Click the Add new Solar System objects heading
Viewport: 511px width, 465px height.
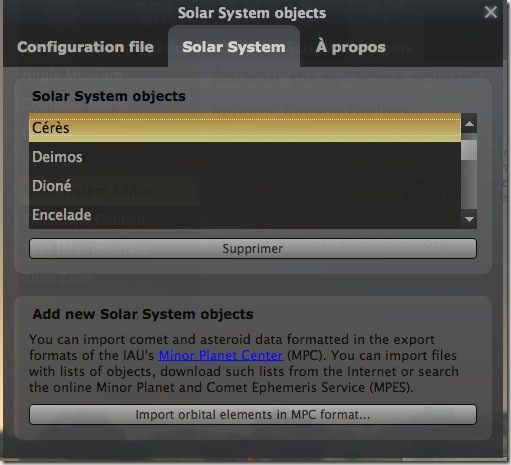143,314
